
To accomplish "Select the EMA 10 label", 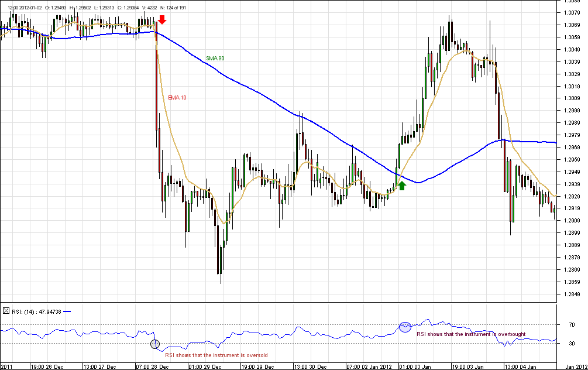I will 177,98.
